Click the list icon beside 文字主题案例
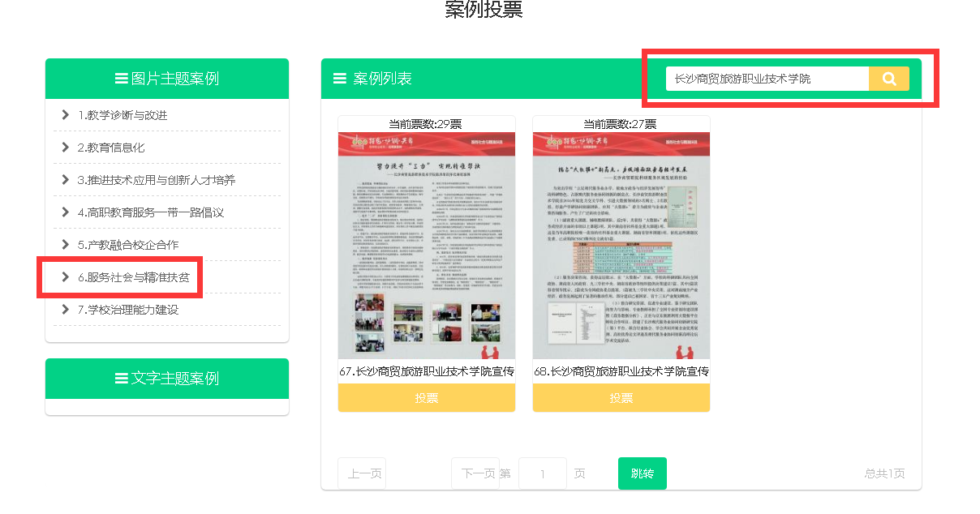Viewport: 980px width, 514px height. (x=121, y=379)
